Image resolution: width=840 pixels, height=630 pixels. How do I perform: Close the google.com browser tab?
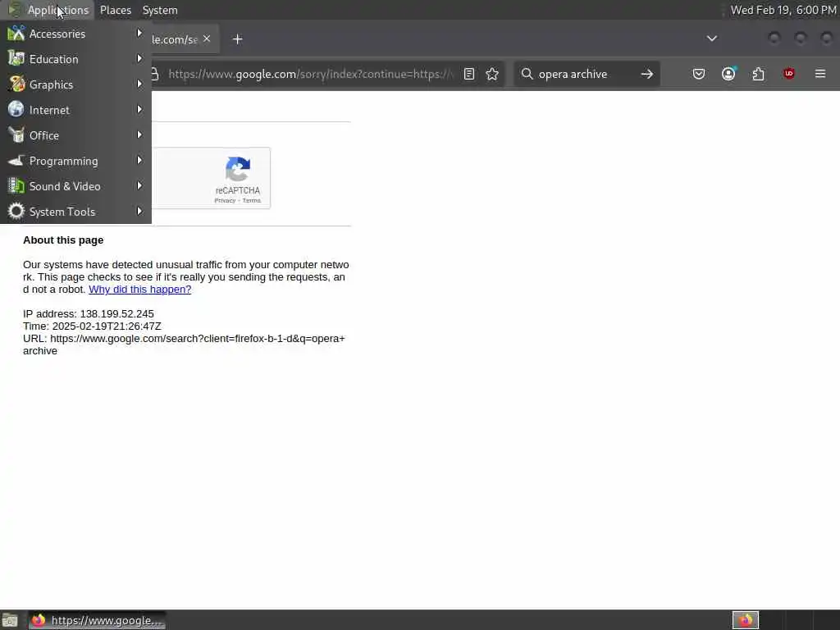point(207,39)
